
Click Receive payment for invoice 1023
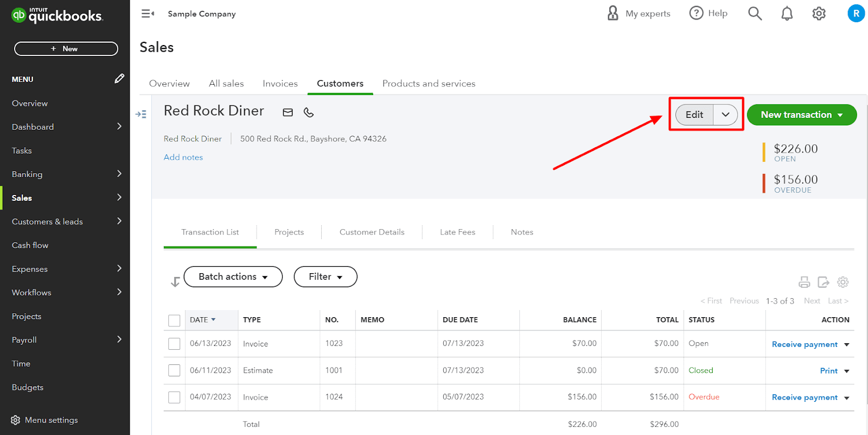(805, 344)
